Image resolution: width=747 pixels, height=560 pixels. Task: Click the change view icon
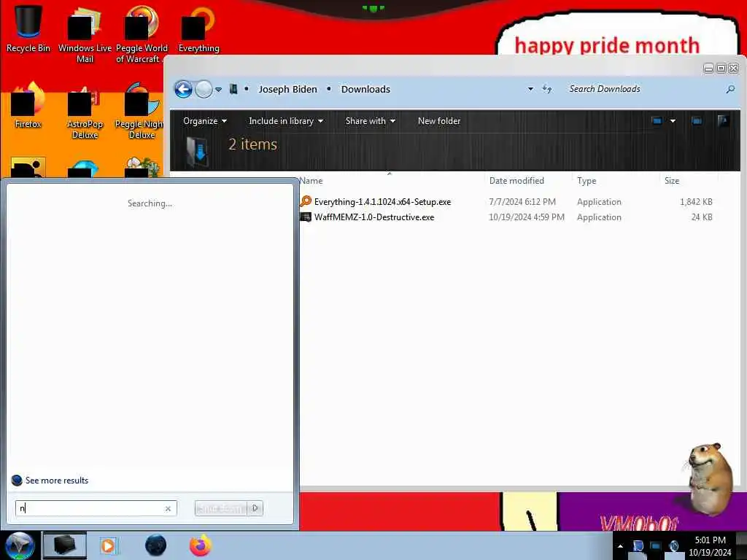pos(657,121)
